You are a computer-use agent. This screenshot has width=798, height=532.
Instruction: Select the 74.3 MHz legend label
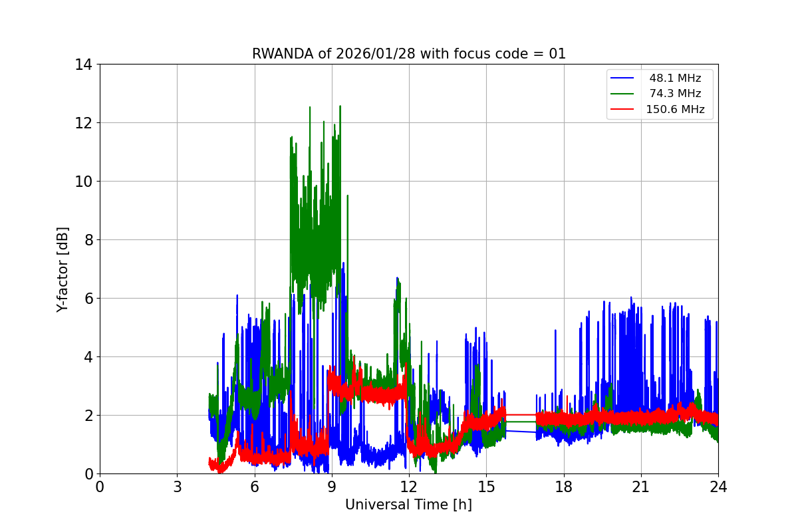coord(675,94)
